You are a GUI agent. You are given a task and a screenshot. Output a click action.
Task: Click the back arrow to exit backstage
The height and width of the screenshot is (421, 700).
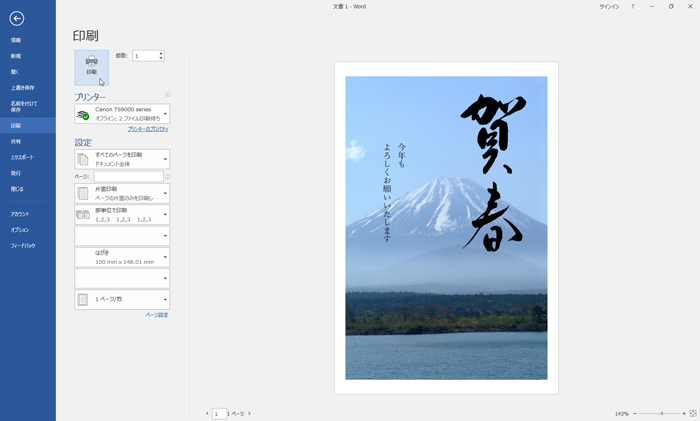[x=16, y=19]
